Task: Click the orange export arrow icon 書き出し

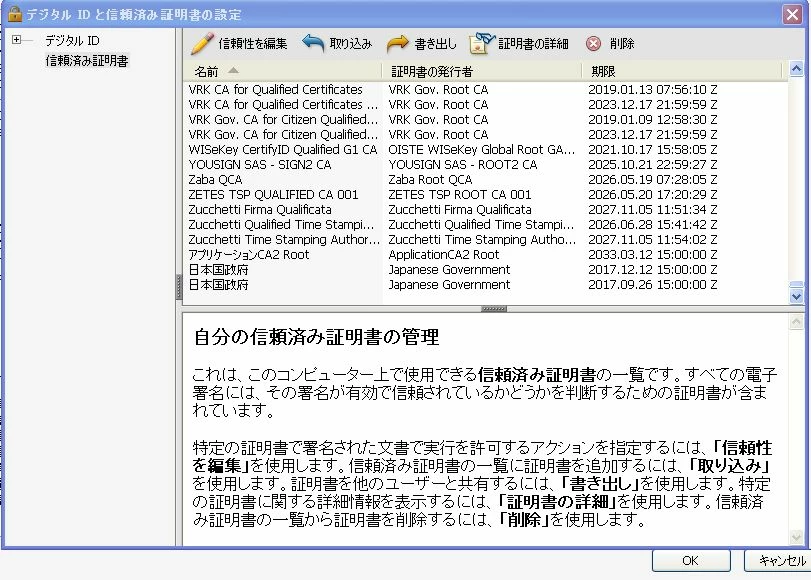Action: [398, 44]
